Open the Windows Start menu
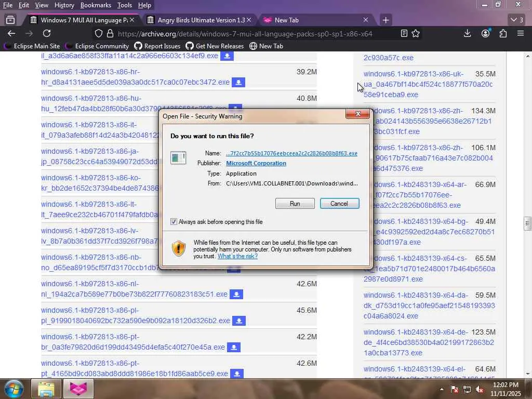The height and width of the screenshot is (399, 532). click(14, 389)
